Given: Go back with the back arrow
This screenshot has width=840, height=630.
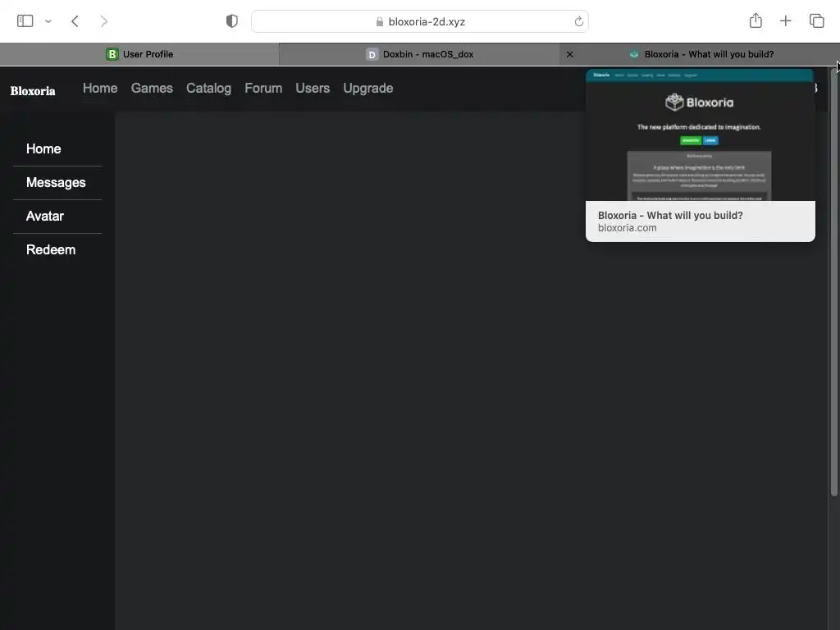Looking at the screenshot, I should pos(75,21).
